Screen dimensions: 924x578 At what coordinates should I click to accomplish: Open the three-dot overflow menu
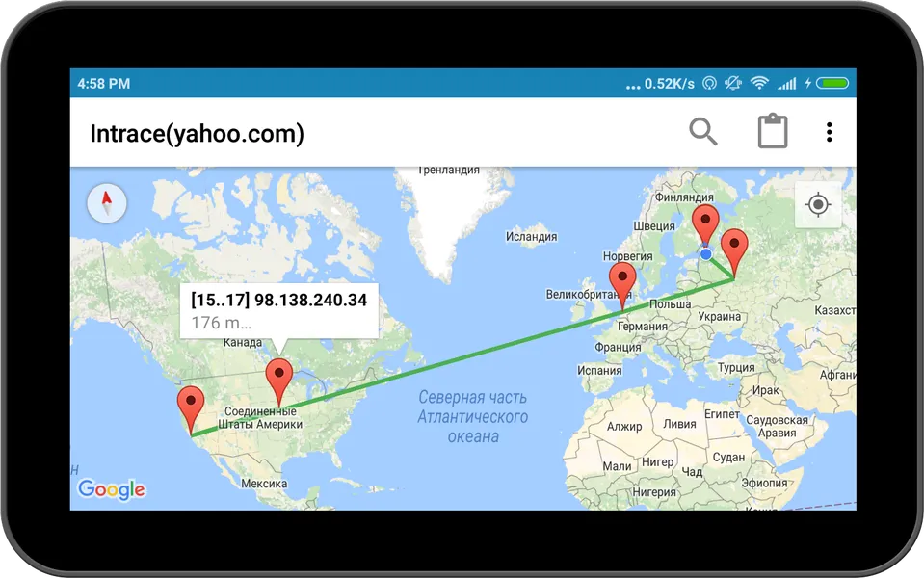click(830, 132)
